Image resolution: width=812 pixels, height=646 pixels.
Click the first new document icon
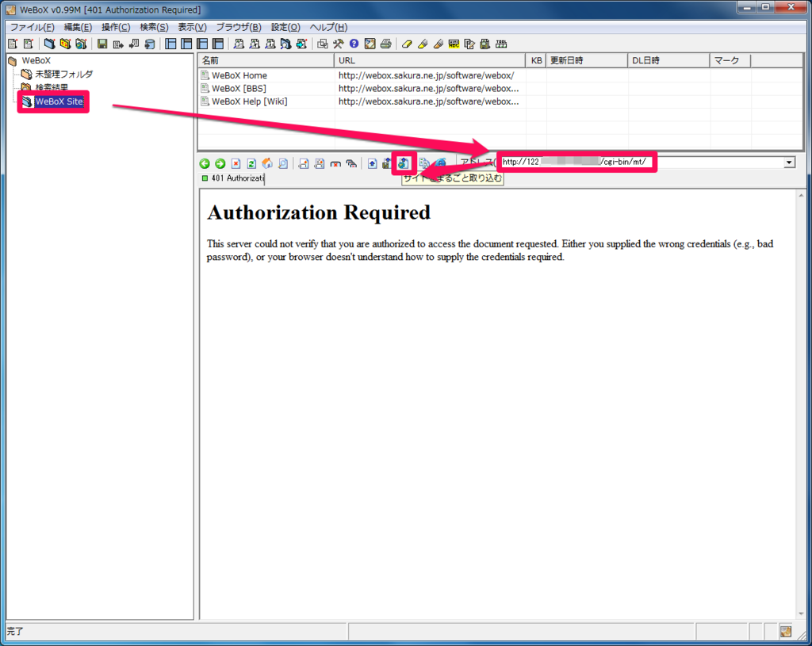tap(13, 44)
